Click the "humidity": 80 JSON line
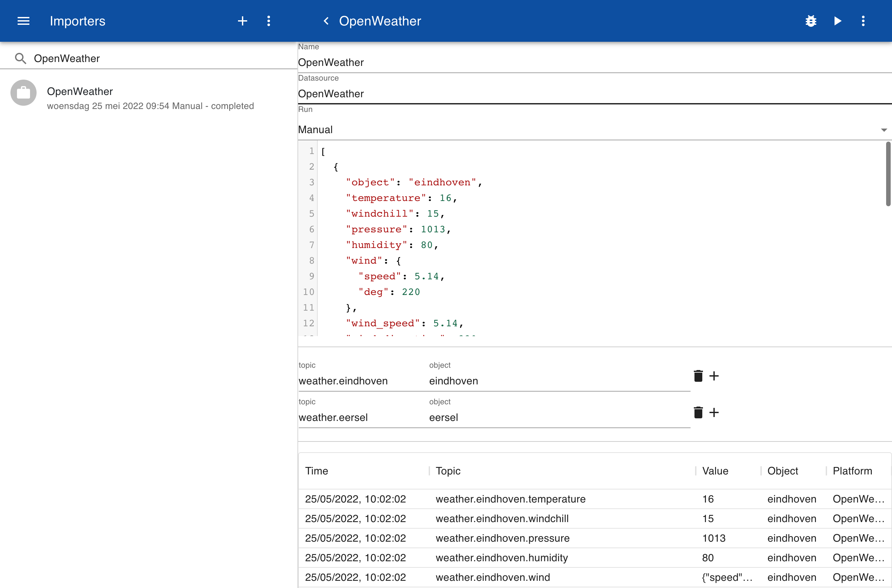Viewport: 892px width, 588px height. click(392, 245)
